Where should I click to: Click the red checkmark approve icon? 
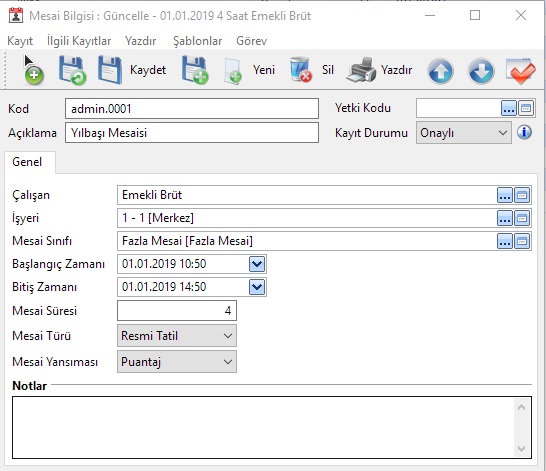point(521,71)
